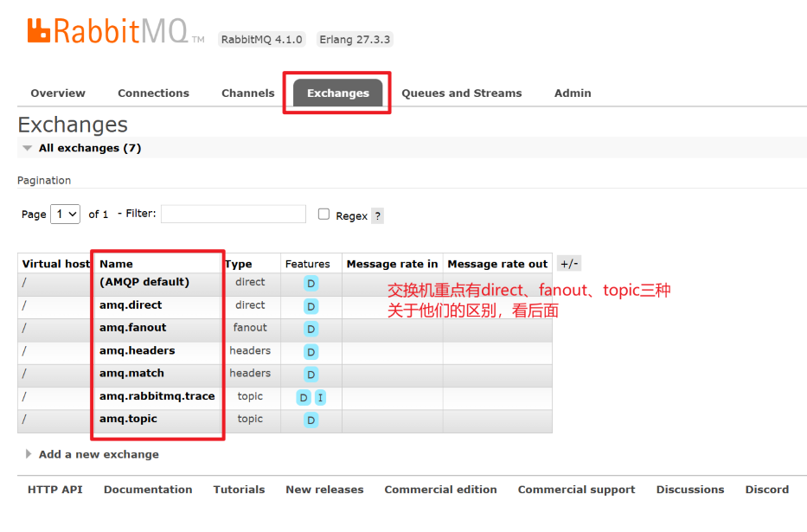
Task: Open the amq.headers exchange
Action: (x=137, y=350)
